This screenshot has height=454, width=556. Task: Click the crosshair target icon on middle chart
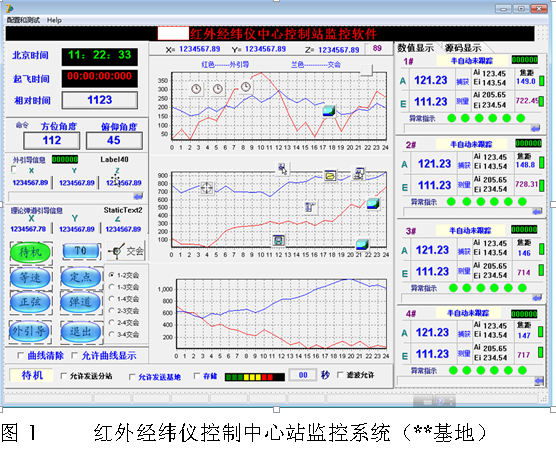click(207, 188)
